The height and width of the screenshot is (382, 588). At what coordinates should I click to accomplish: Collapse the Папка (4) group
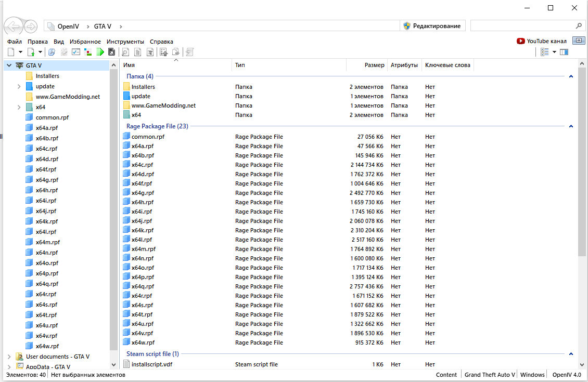(571, 76)
